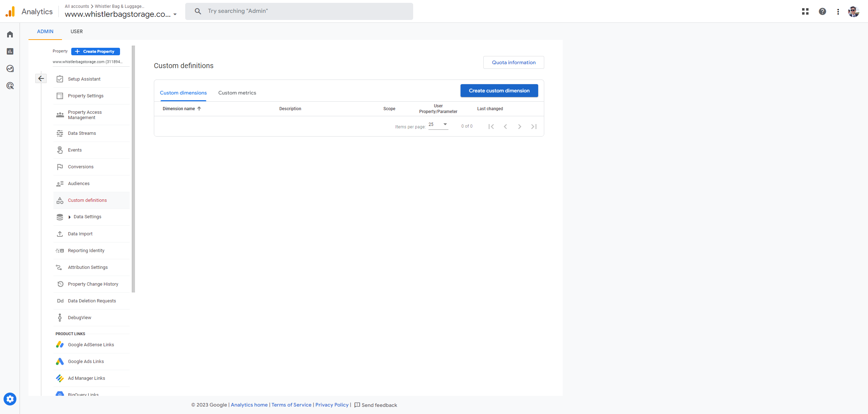Click the Google Analytics logo

[x=10, y=11]
